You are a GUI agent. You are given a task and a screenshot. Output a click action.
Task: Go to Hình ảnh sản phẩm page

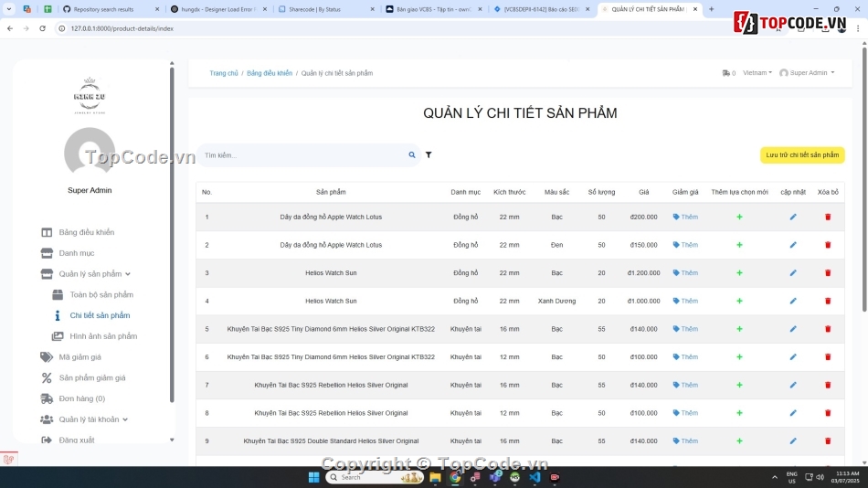[103, 336]
